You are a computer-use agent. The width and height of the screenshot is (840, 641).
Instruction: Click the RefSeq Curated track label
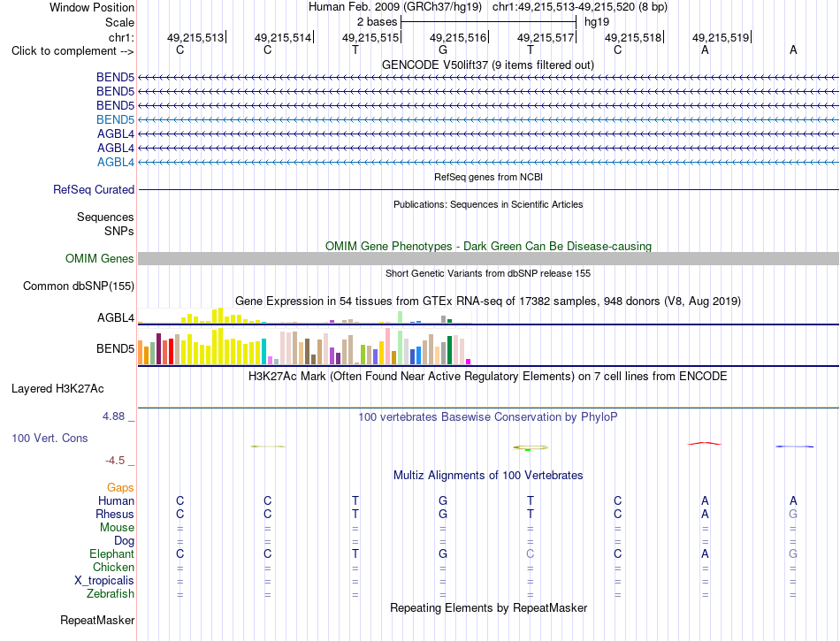tap(94, 189)
